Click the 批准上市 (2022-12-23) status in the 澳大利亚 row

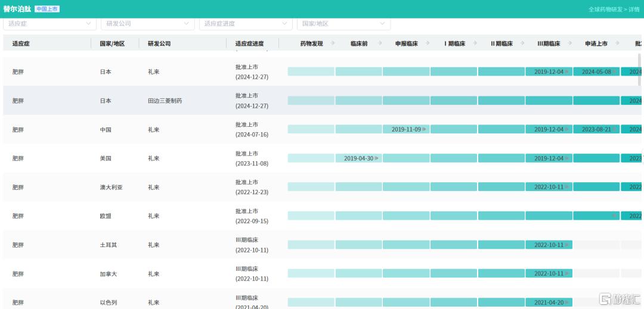[x=252, y=188]
